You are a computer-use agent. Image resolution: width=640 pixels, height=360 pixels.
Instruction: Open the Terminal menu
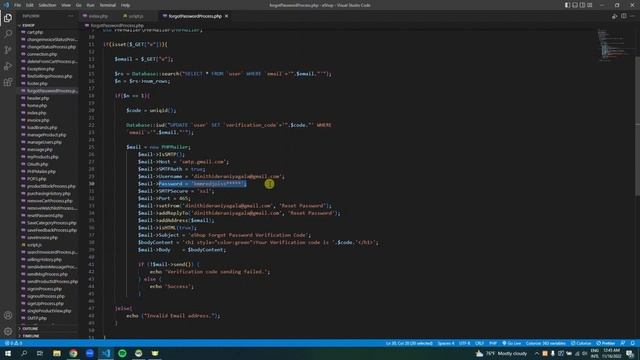pos(108,5)
